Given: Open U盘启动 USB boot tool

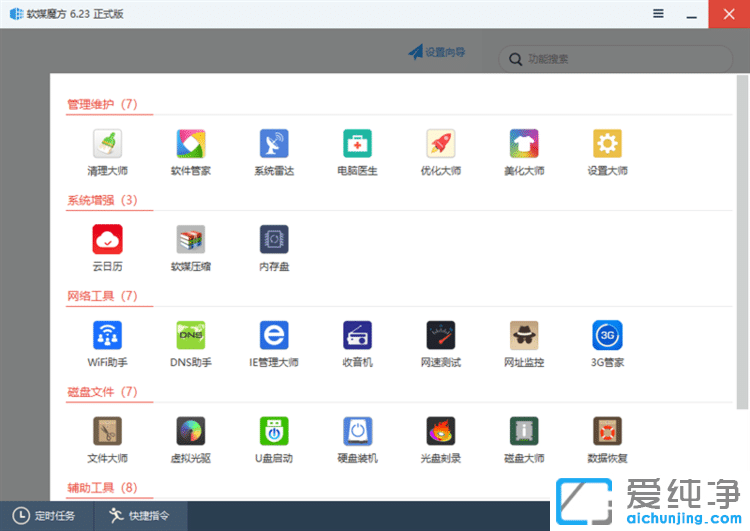Looking at the screenshot, I should pos(274,431).
